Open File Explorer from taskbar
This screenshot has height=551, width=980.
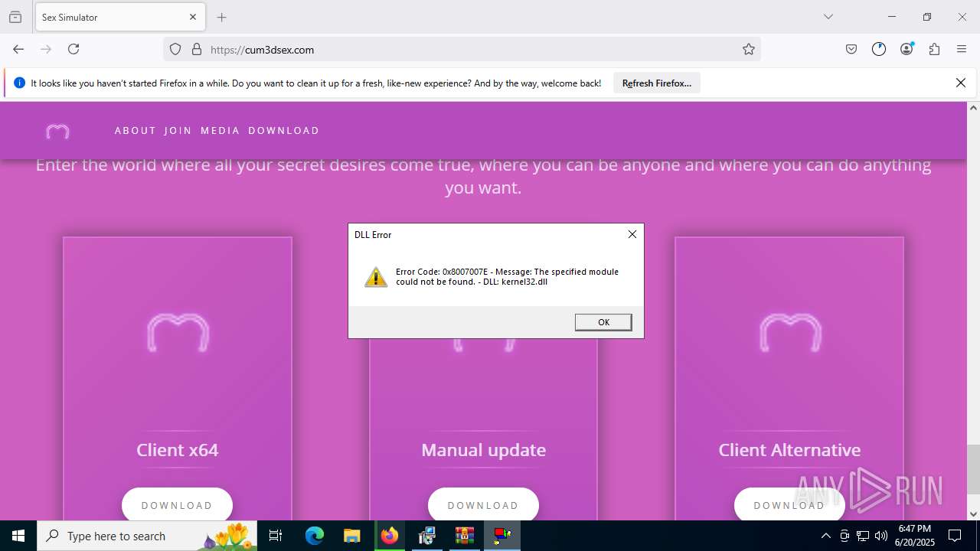[351, 536]
